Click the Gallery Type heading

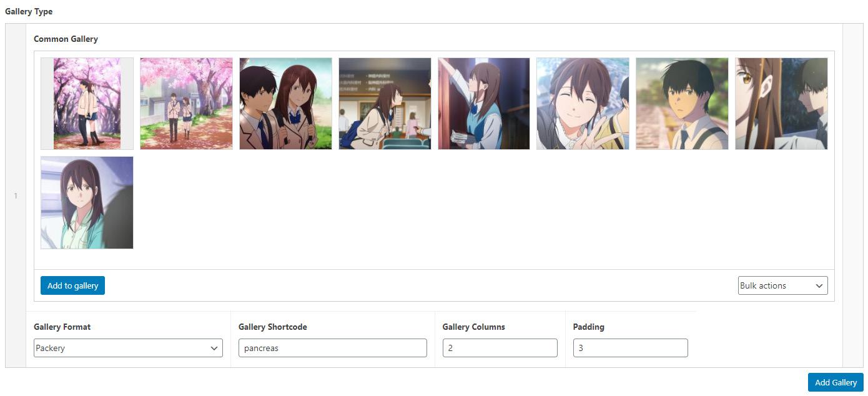click(29, 11)
